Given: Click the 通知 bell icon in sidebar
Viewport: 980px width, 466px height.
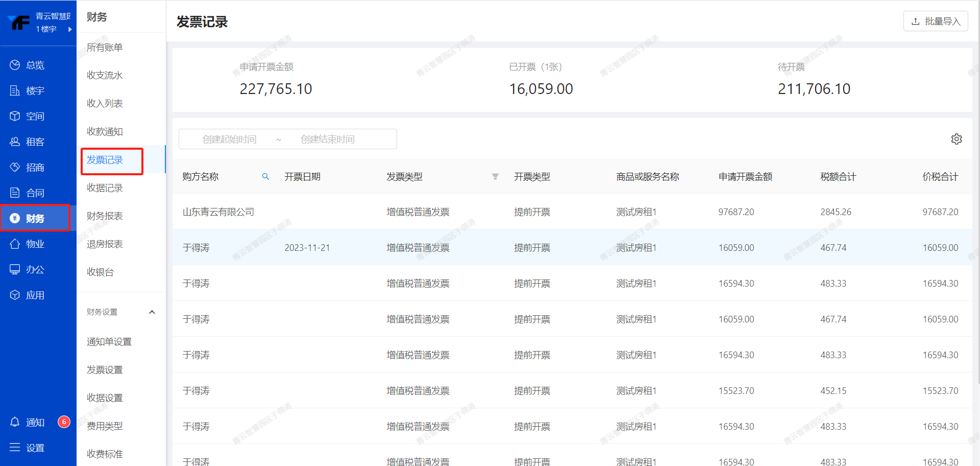Looking at the screenshot, I should [15, 422].
